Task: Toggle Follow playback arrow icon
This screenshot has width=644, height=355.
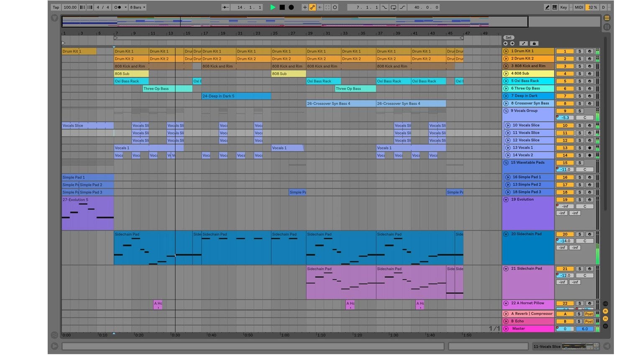Action: tap(225, 7)
